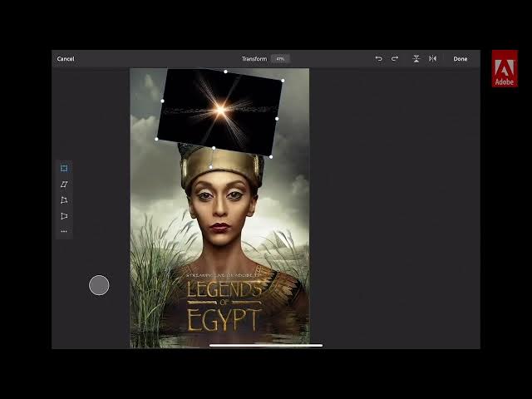Screen dimensions: 532x399
Task: Click the top-right corner transform handle
Action: [283, 81]
